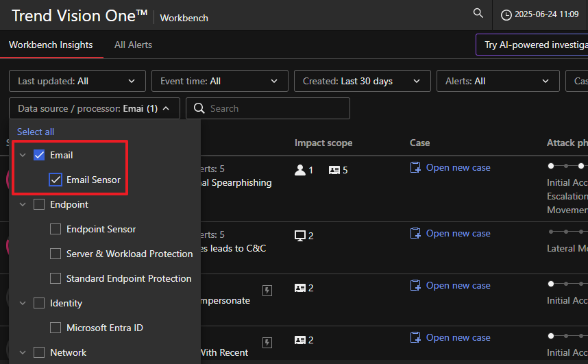This screenshot has height=364, width=588.
Task: Check the Endpoint Sensor checkbox
Action: (x=56, y=229)
